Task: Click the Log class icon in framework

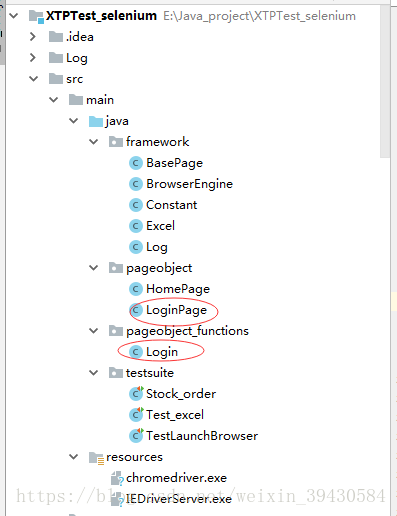Action: [136, 247]
